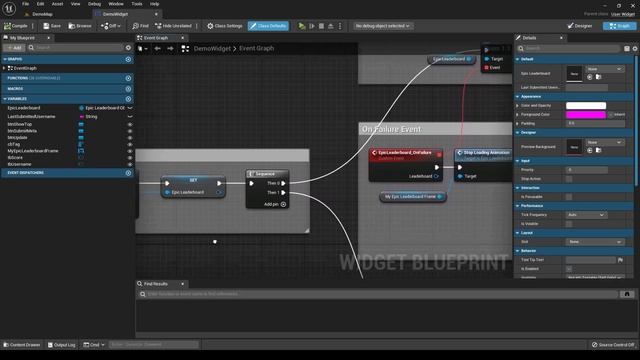Click Browse in the toolbar
The height and width of the screenshot is (360, 640).
(80, 26)
